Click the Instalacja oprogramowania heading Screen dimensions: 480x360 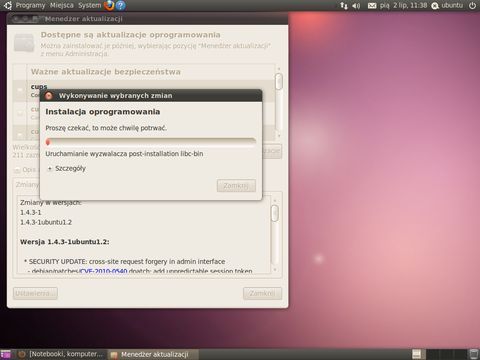(103, 112)
